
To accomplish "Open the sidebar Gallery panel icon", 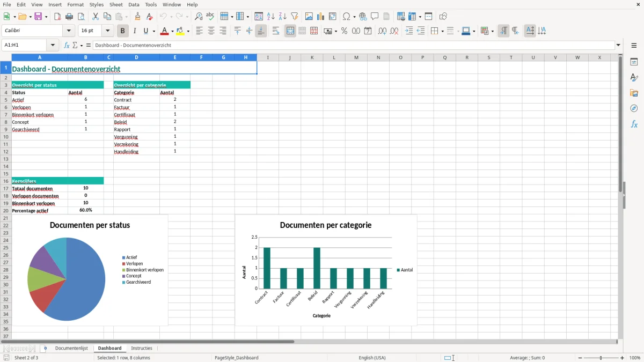I will (x=634, y=93).
